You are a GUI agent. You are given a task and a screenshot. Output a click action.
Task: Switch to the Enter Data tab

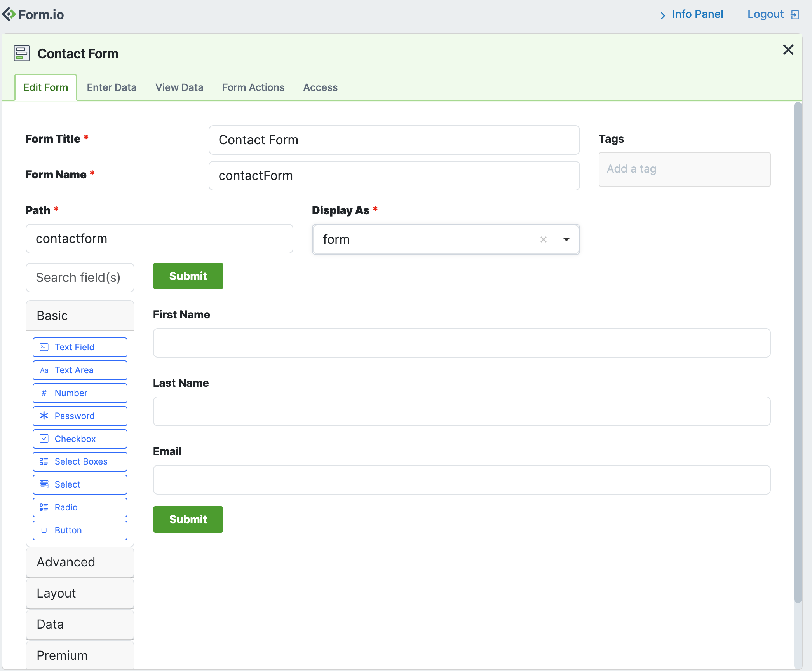point(112,87)
